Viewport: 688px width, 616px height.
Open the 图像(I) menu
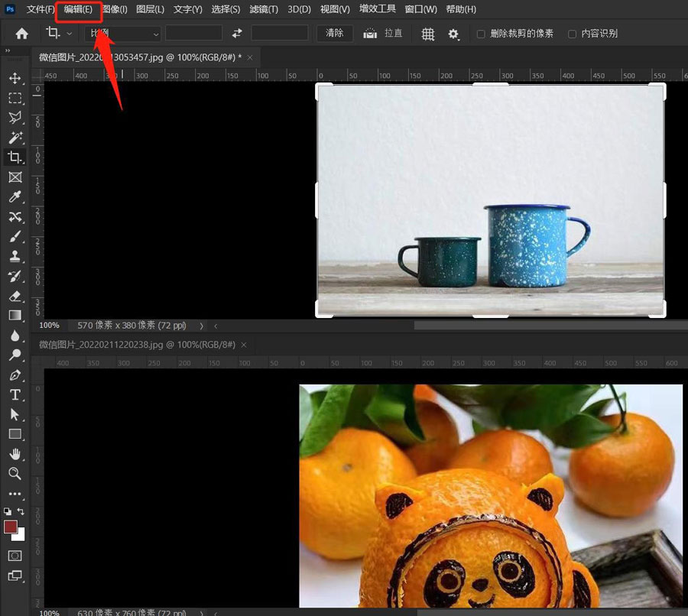[115, 9]
